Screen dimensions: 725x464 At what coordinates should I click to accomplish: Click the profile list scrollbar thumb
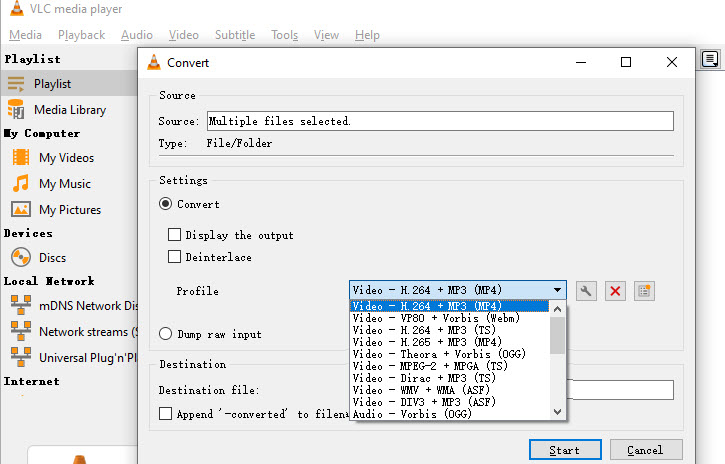pos(557,335)
